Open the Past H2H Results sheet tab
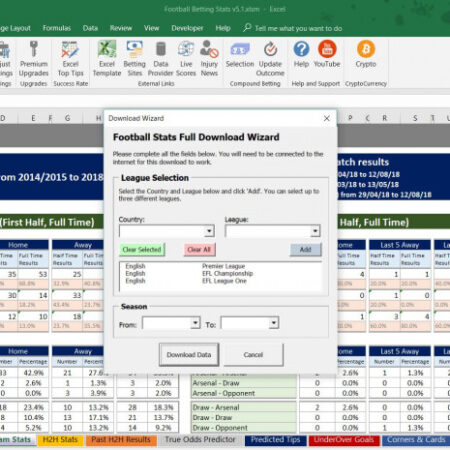 tap(121, 440)
